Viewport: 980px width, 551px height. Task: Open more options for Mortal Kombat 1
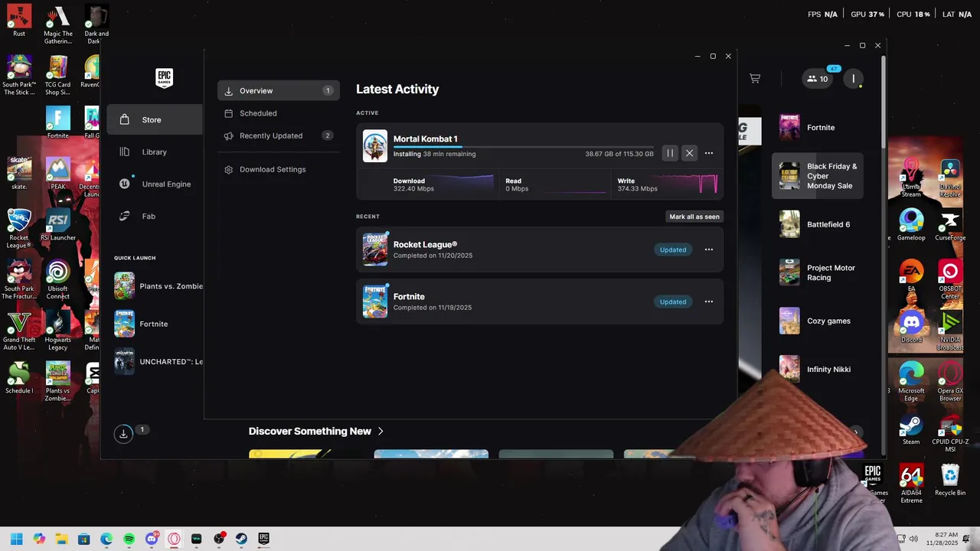tap(709, 153)
